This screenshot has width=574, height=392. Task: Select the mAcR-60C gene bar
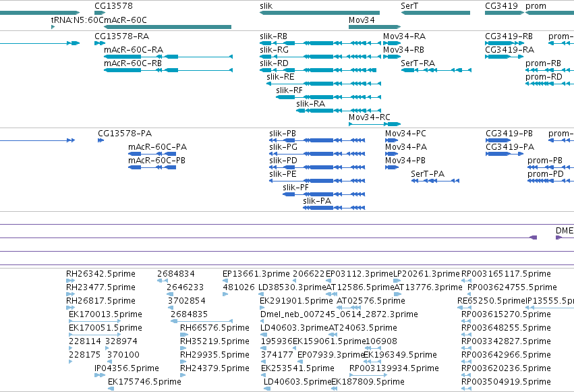click(168, 27)
